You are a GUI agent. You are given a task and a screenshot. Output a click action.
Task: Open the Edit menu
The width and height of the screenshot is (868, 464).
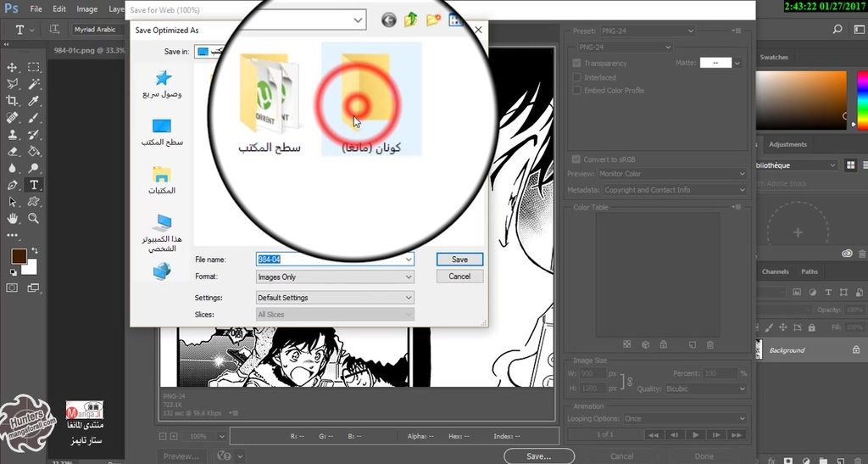[x=59, y=8]
